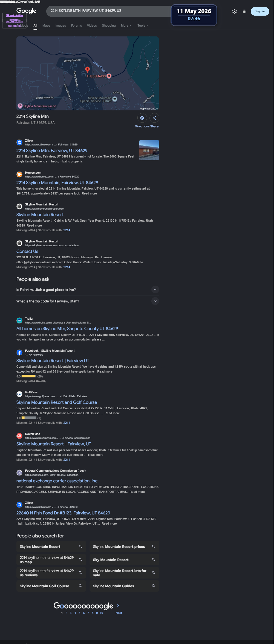Click the Sign in button
Image resolution: width=277 pixels, height=644 pixels.
click(260, 12)
